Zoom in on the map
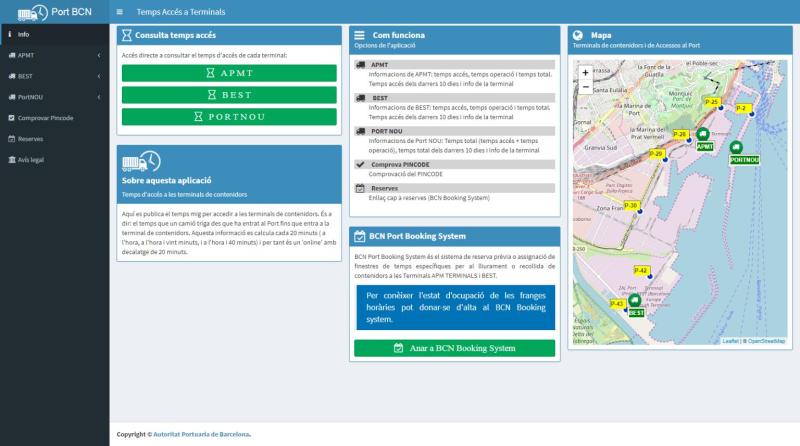Image resolution: width=800 pixels, height=446 pixels. [x=585, y=73]
